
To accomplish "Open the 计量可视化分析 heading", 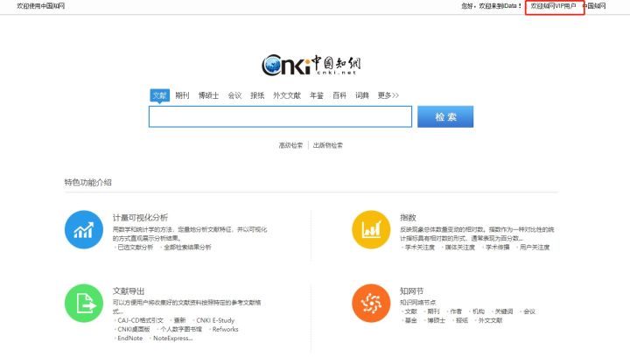I will click(x=140, y=218).
